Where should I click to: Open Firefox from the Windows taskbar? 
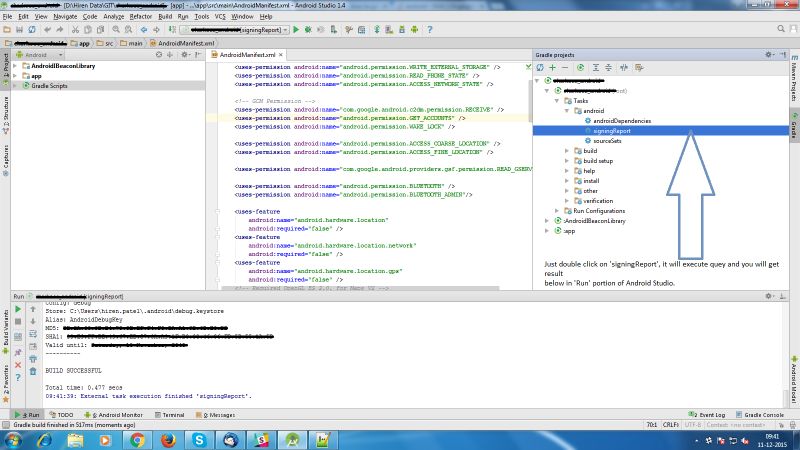pos(168,440)
